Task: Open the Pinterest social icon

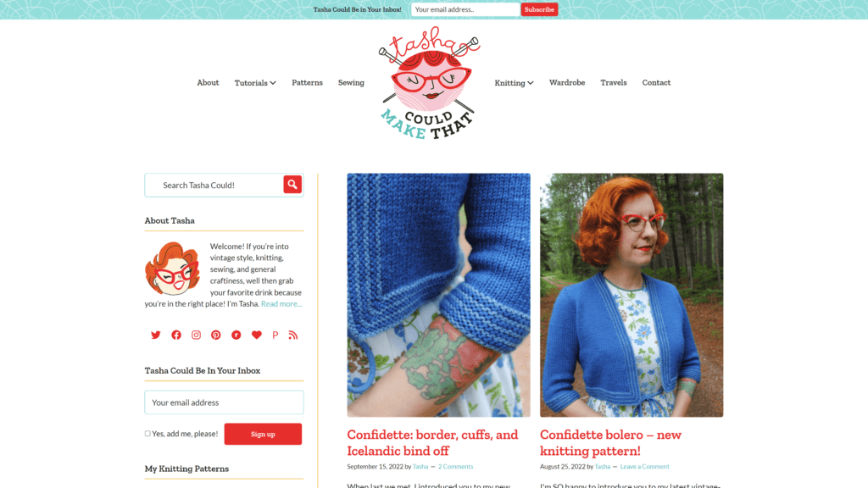Action: 216,335
